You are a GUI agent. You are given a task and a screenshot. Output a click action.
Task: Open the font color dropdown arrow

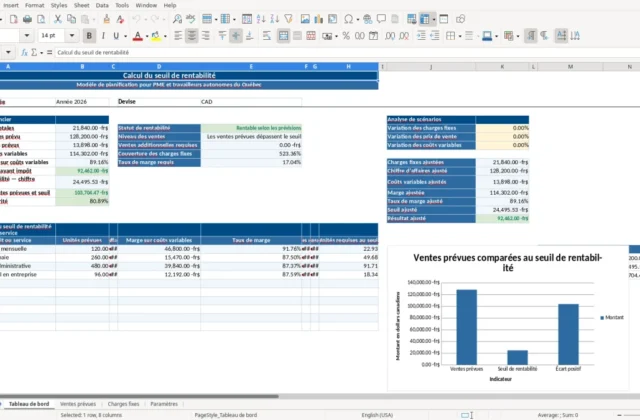pos(147,36)
